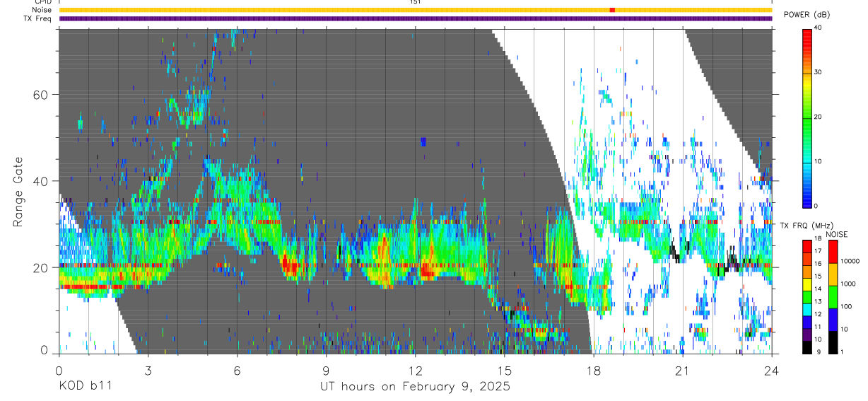
Task: Click the 9 hour tick label
Action: pyautogui.click(x=327, y=370)
